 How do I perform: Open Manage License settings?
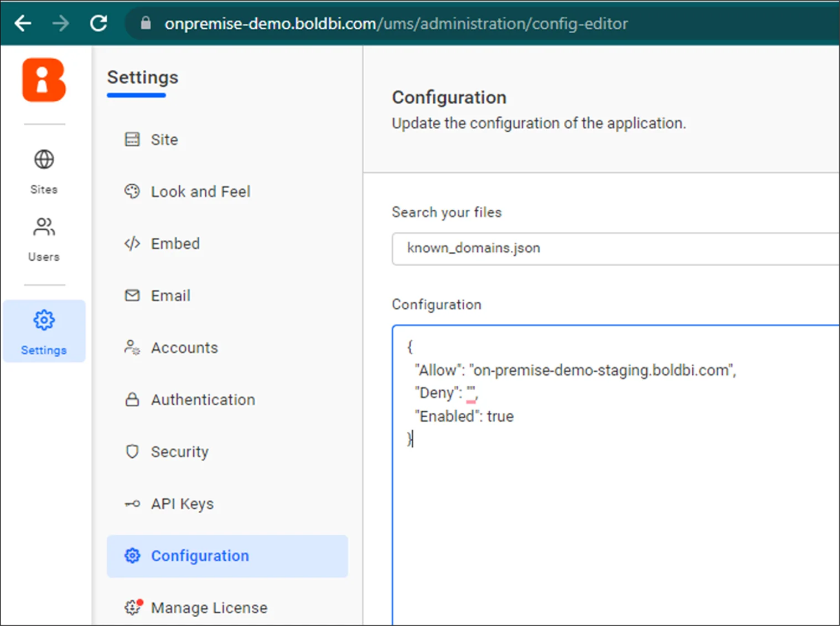coord(209,607)
